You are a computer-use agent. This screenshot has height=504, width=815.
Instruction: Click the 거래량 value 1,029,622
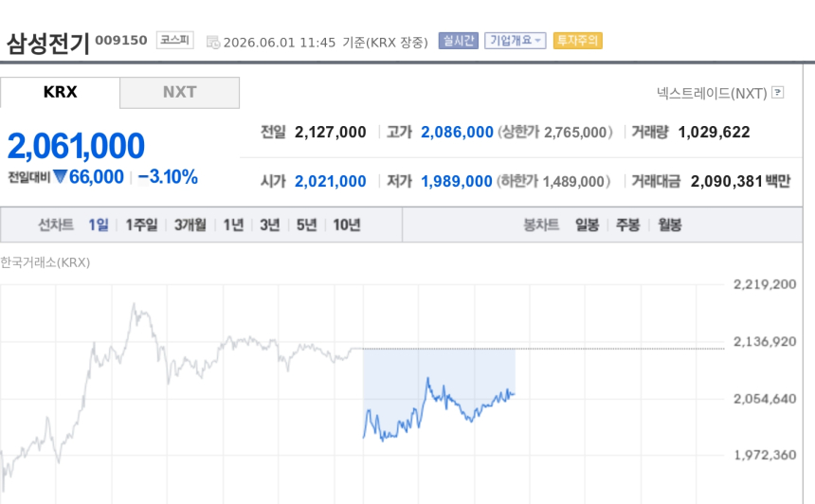(715, 133)
